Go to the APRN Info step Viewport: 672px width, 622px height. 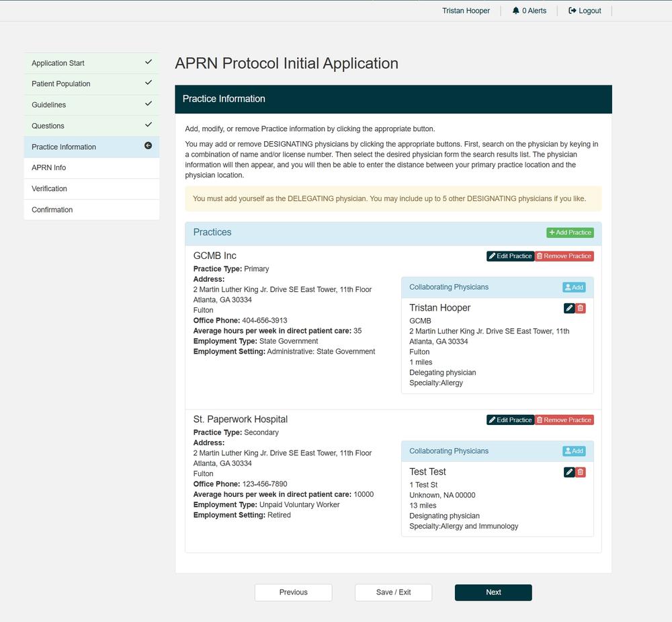(x=49, y=167)
